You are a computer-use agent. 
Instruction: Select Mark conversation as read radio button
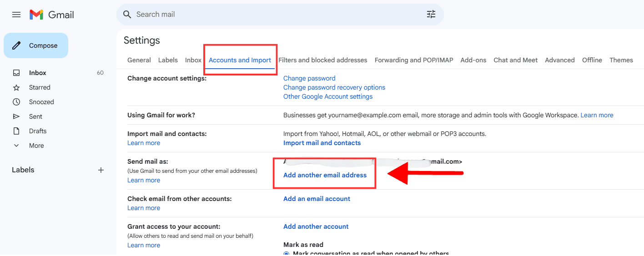(x=286, y=254)
